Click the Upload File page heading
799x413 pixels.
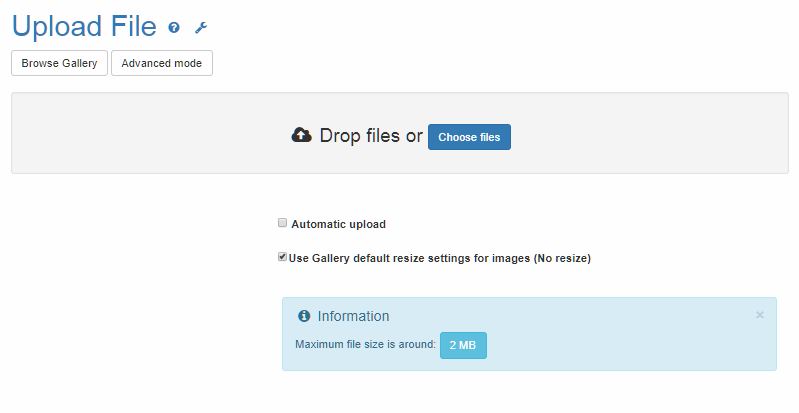pos(84,27)
